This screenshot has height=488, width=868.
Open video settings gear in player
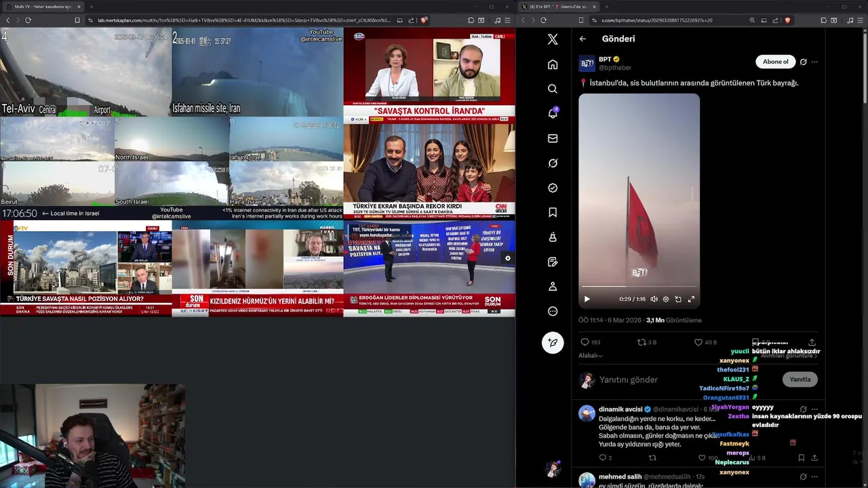(x=666, y=299)
